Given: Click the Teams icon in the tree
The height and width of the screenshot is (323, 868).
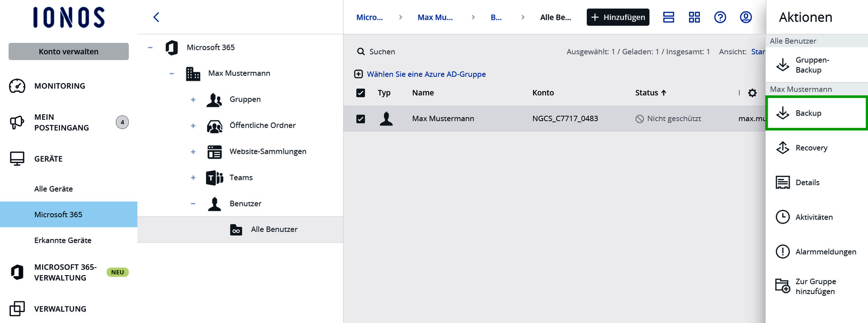Looking at the screenshot, I should click(x=214, y=178).
